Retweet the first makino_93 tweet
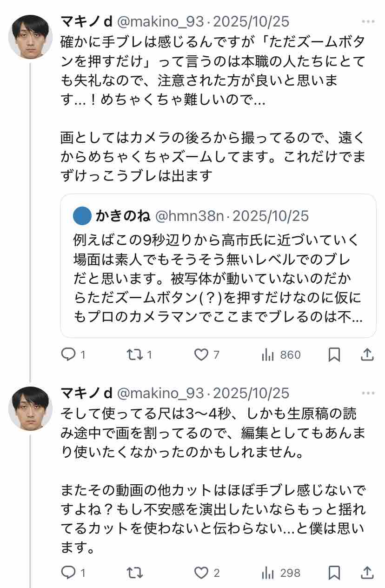Screen dimensions: 385x588 click(x=134, y=355)
